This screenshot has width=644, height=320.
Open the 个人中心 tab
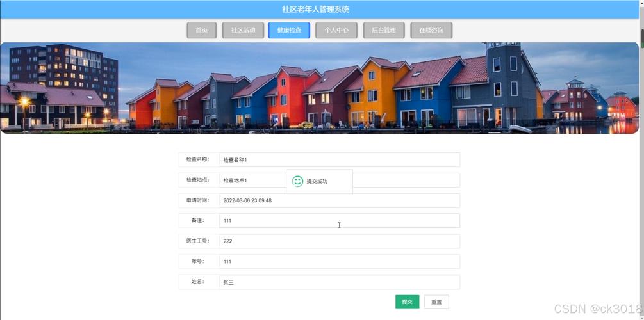pos(336,30)
